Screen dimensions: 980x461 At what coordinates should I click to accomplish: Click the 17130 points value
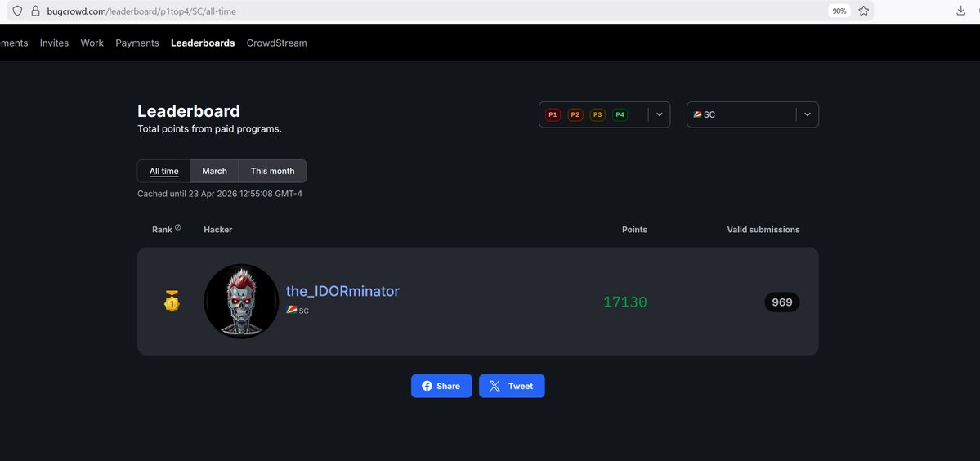[x=625, y=302]
